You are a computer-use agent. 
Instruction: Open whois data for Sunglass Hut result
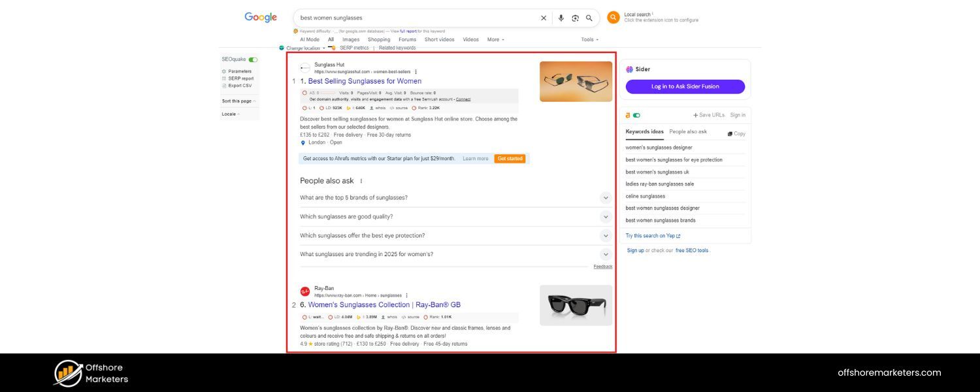coord(379,107)
